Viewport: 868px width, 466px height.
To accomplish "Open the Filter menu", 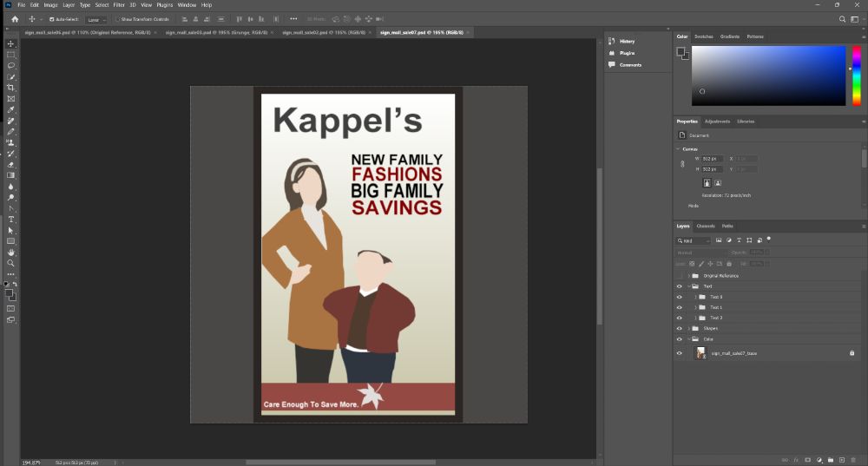I will click(119, 4).
